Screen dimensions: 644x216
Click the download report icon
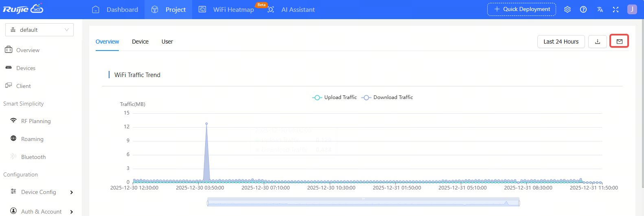597,42
